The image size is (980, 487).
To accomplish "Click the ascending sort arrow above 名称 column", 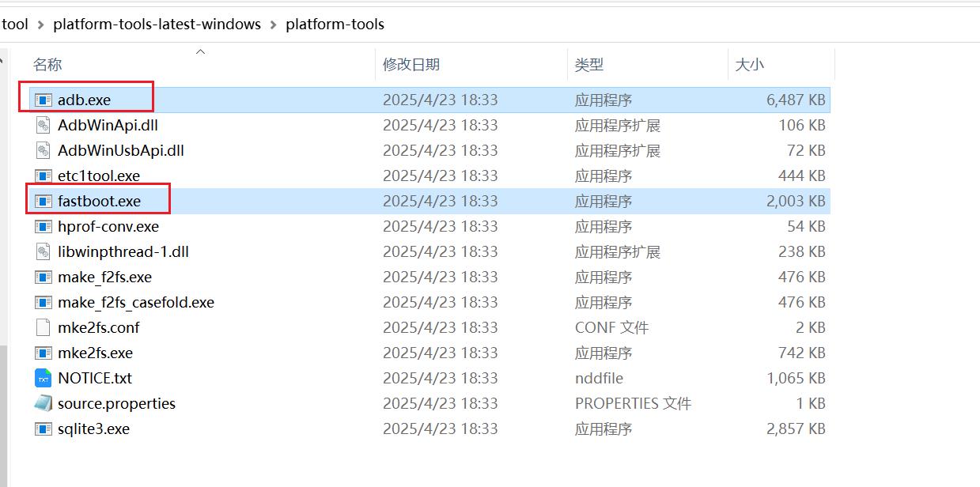I will (200, 51).
